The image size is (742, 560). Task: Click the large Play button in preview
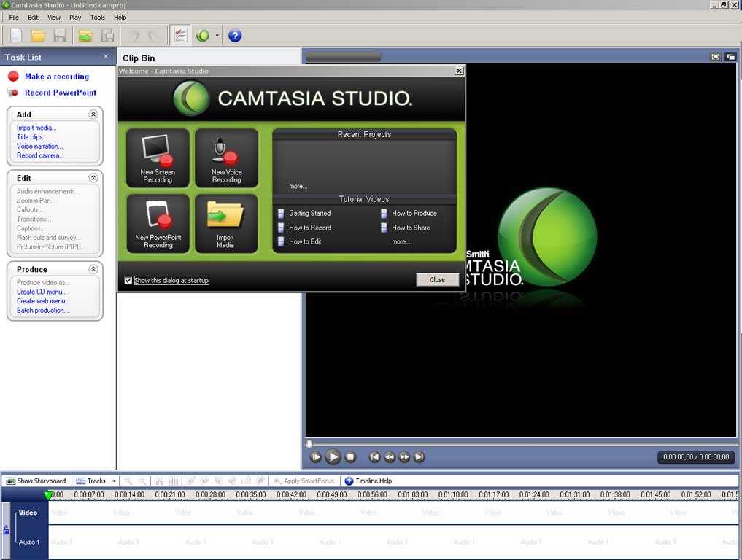[x=333, y=457]
